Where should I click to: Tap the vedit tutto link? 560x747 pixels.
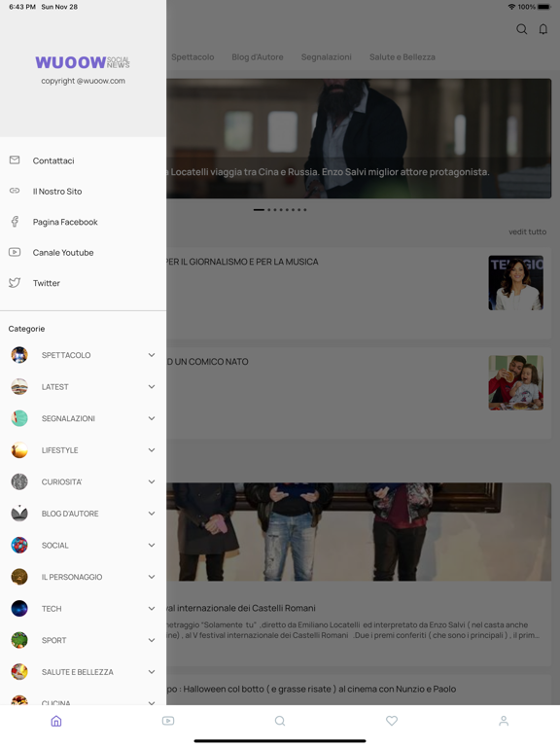528,231
